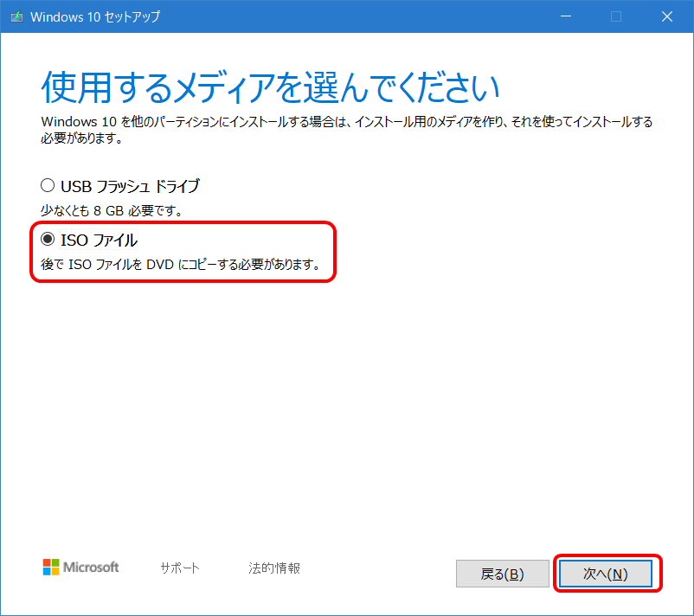Minimize the Windows 10 セットアップ window
The width and height of the screenshot is (694, 616).
pos(565,16)
